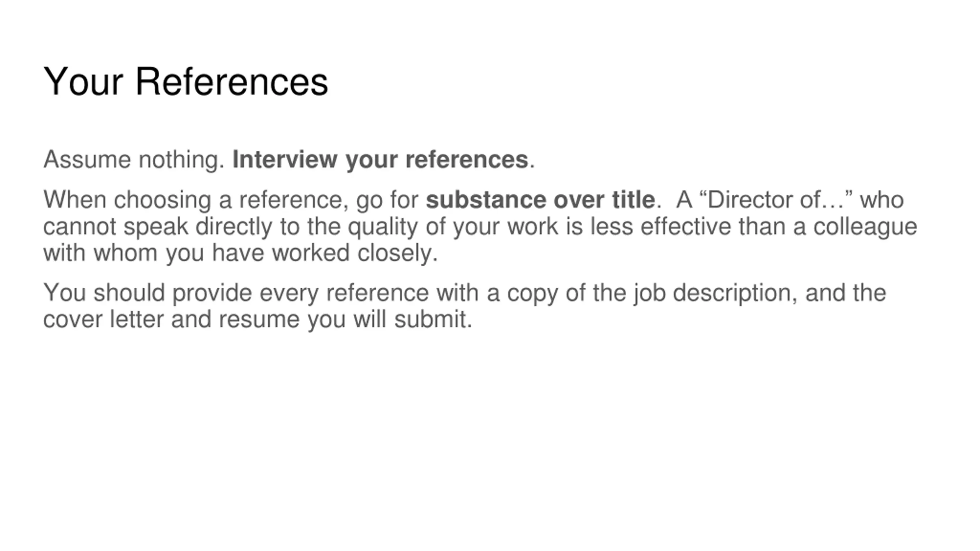Click the words 'go for' before bold text
Viewport: 980px width, 551px height.
click(387, 201)
